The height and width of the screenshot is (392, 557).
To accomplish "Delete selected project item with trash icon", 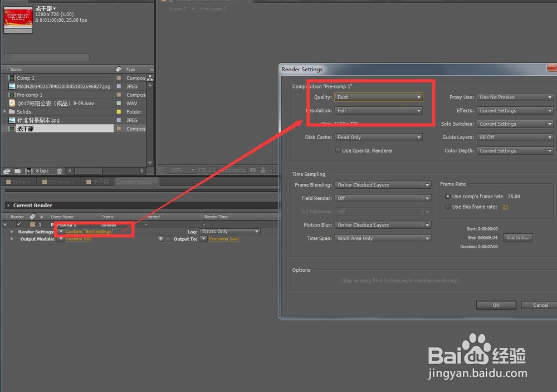I will (x=60, y=171).
